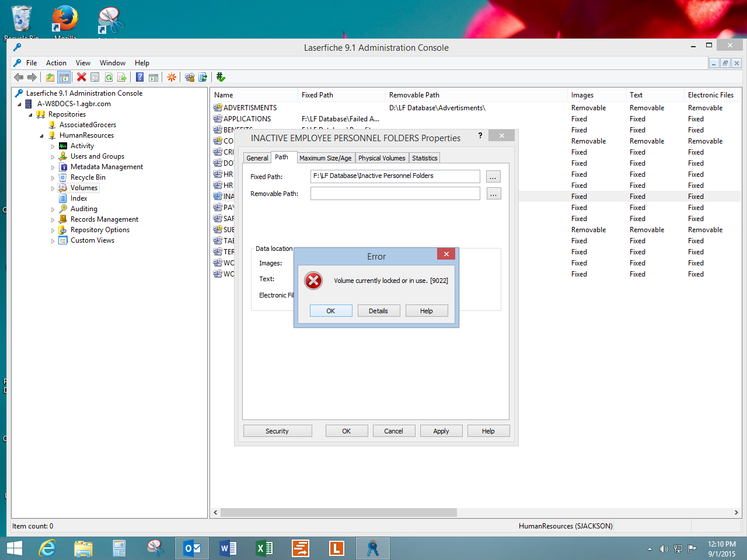Click the Fixed Path text field

395,176
